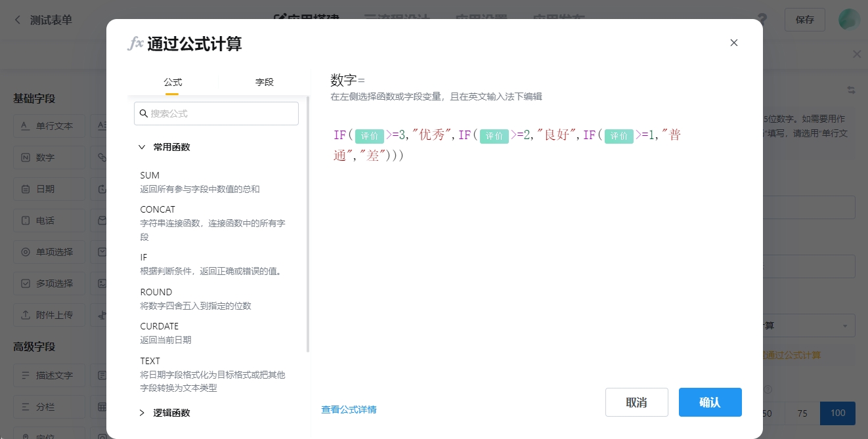Screen dimensions: 868x439
Task: Open the user avatar menu
Action: [849, 19]
